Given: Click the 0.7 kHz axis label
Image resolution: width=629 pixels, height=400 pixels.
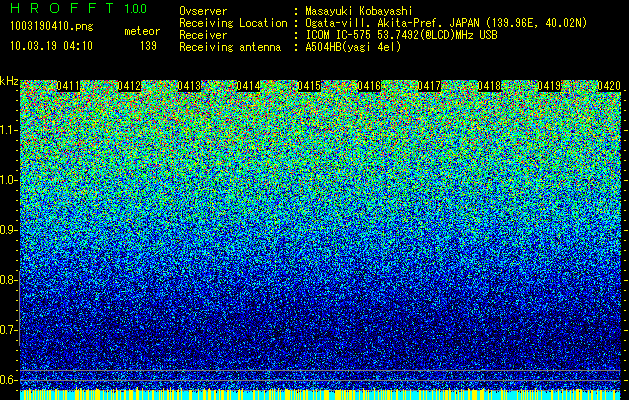Looking at the screenshot, I should (x=9, y=330).
